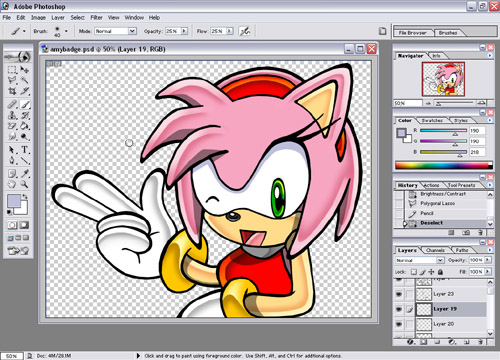
Task: Create new layer with Layers panel icon
Action: click(x=467, y=342)
